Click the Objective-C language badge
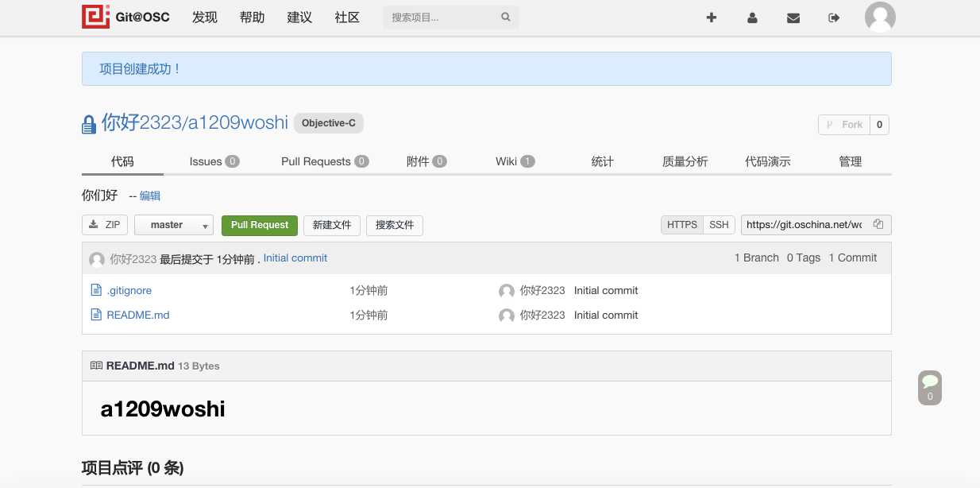Viewport: 980px width, 488px height. [329, 123]
